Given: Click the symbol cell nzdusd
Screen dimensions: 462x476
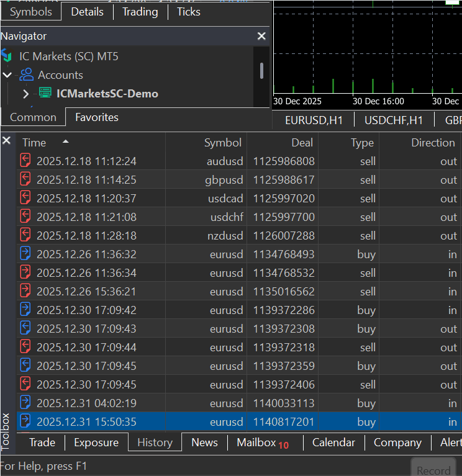Looking at the screenshot, I should click(x=225, y=236).
